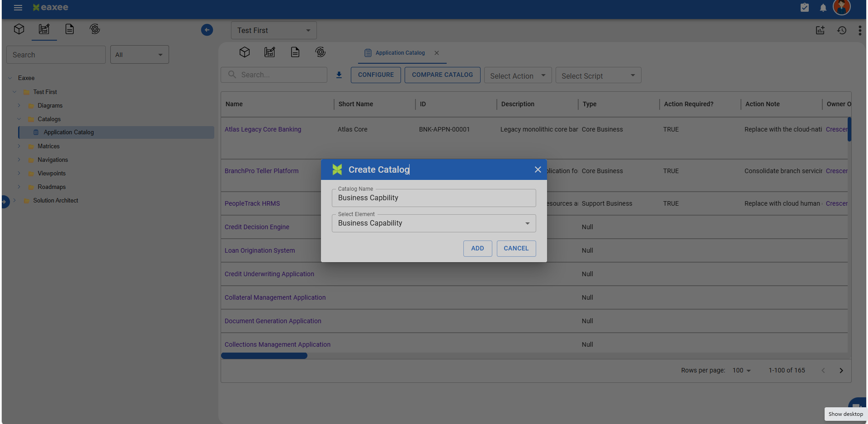Close the Create Catalog dialog

point(538,170)
